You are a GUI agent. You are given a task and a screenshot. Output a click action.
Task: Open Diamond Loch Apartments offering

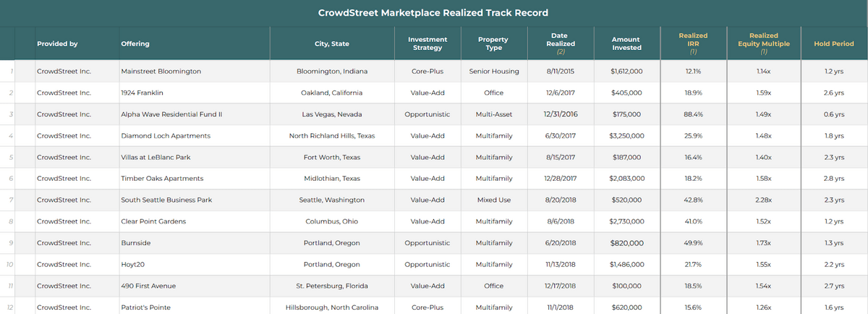coord(166,136)
